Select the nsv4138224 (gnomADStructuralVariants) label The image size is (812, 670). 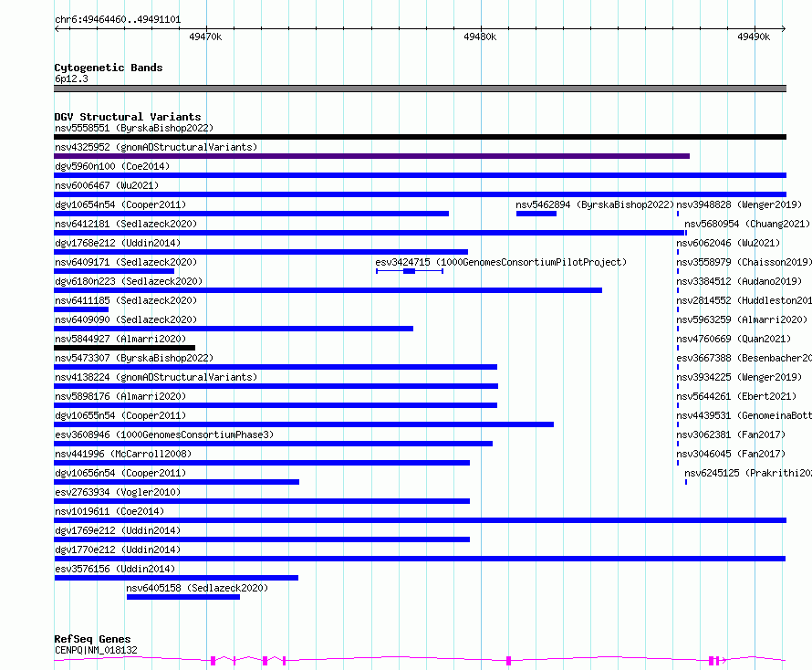[x=156, y=377]
